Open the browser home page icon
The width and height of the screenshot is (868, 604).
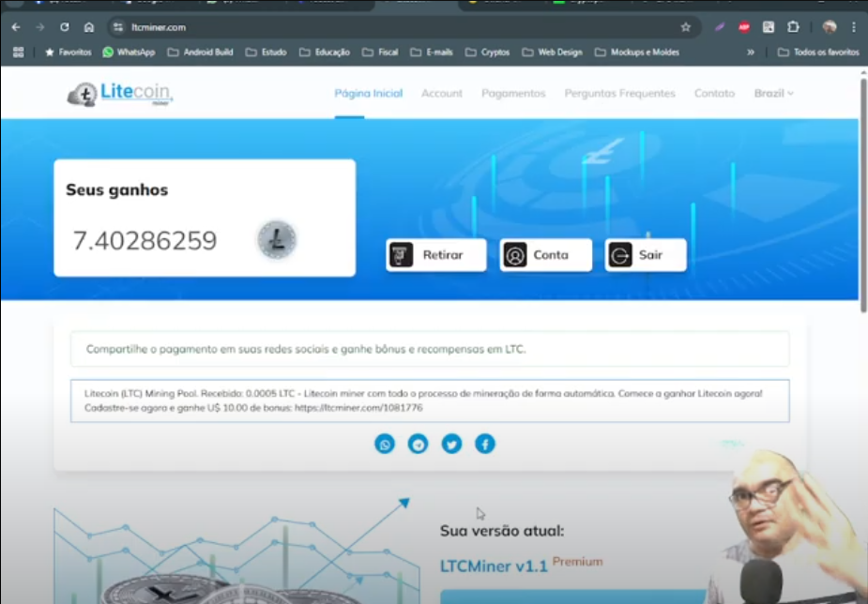pyautogui.click(x=88, y=27)
